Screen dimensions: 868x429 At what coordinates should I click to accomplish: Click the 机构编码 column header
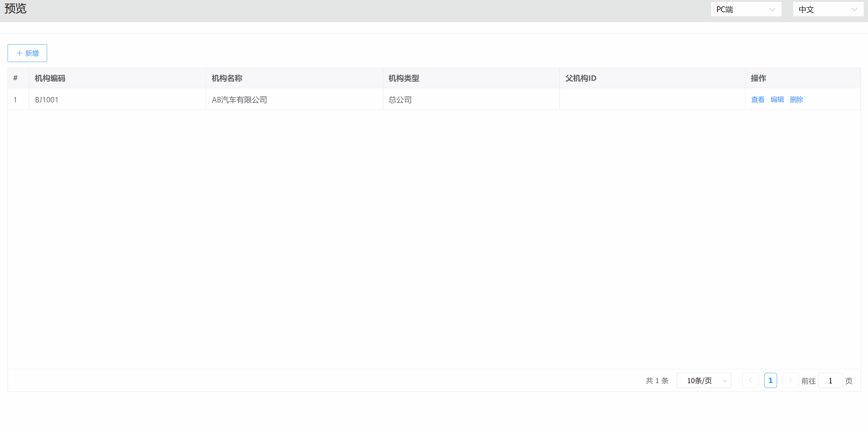point(50,78)
